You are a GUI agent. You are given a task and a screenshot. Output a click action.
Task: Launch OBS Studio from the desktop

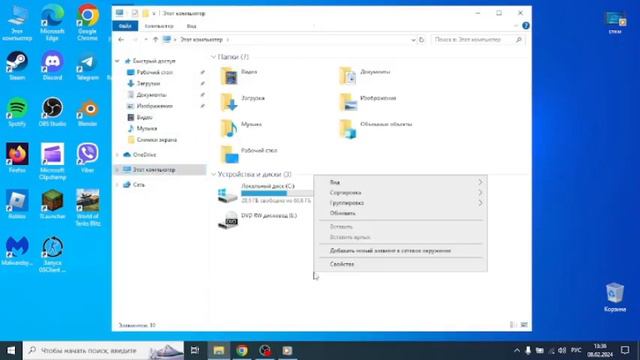[x=52, y=111]
